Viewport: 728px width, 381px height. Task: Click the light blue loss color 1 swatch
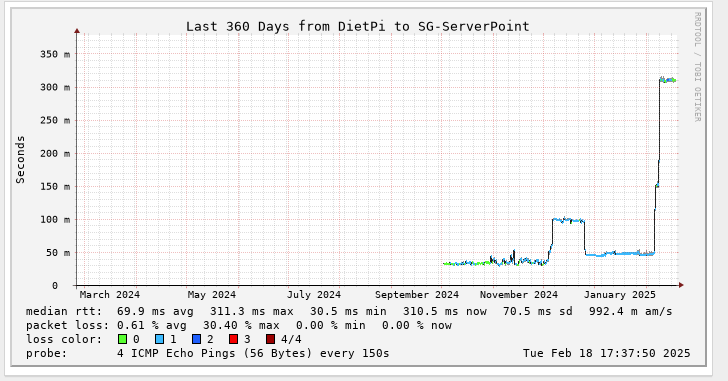click(159, 339)
